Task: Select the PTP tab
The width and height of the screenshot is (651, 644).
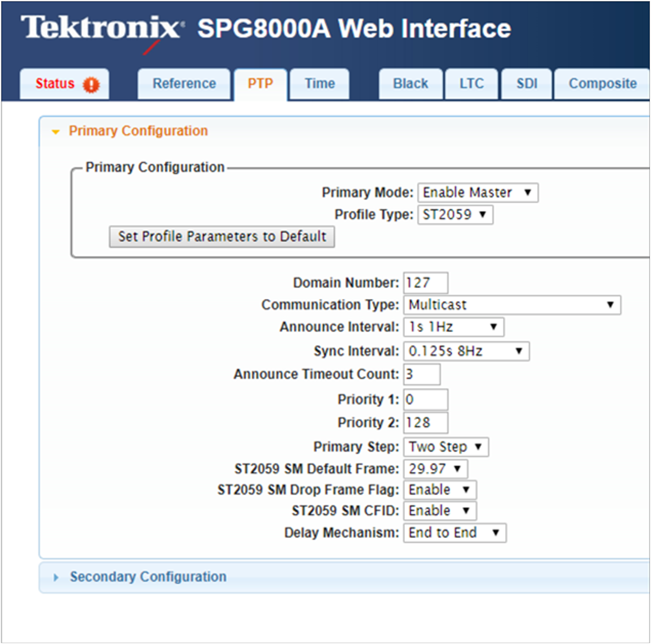Action: click(x=260, y=84)
